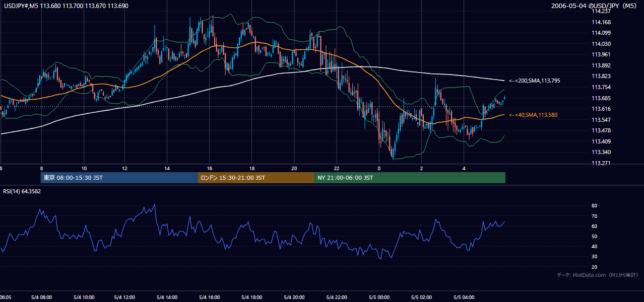Click RSI scale value 70
This screenshot has width=644, height=302.
pyautogui.click(x=594, y=216)
